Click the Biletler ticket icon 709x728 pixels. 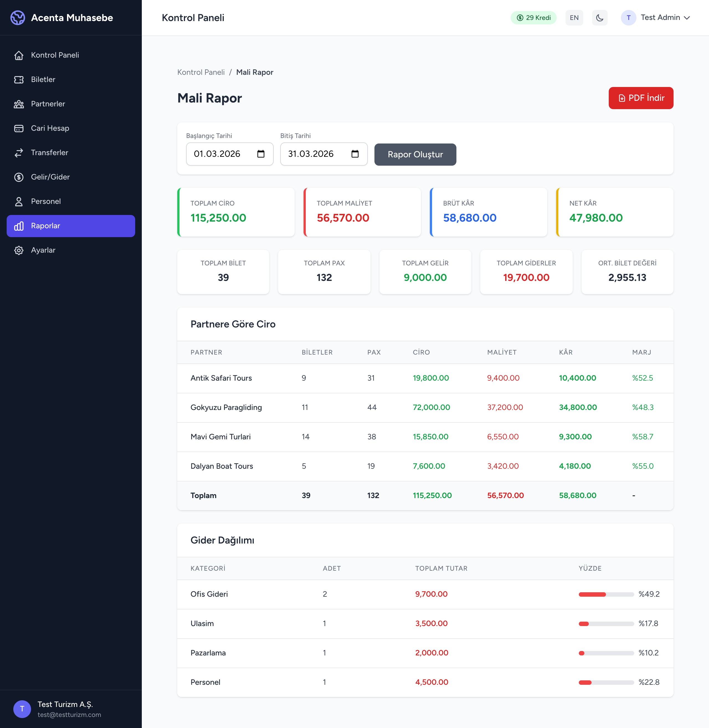[x=19, y=80]
